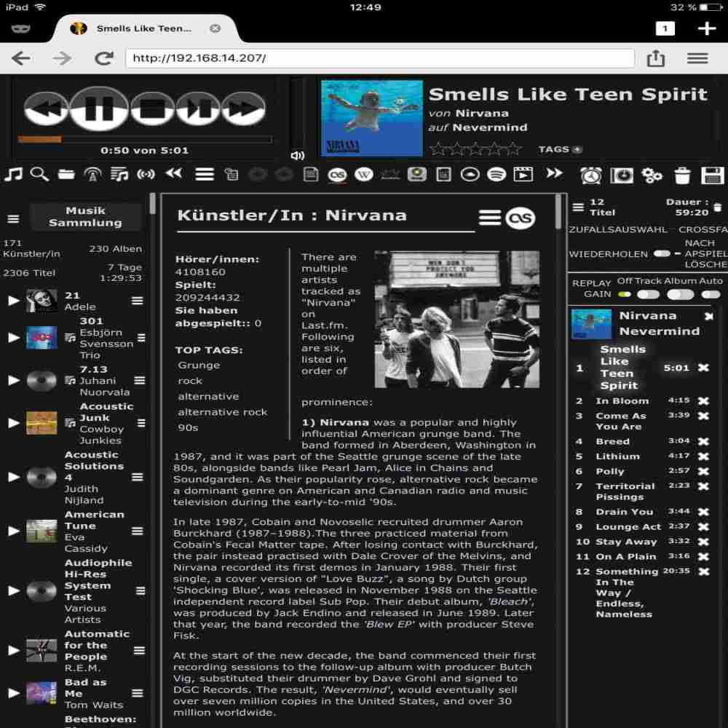Click the toolbar three-bar history icon
Image resolution: width=728 pixels, height=728 pixels.
[x=205, y=175]
